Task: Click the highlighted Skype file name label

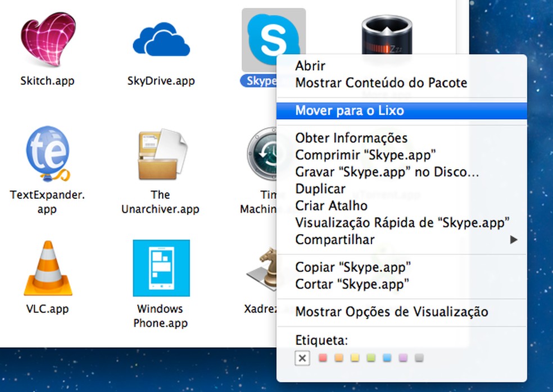Action: (259, 81)
